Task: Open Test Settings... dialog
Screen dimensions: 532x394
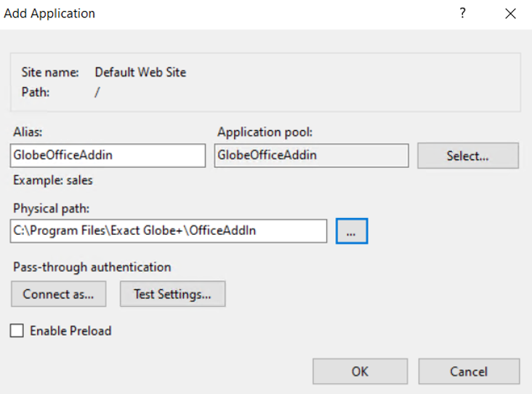Action: click(x=172, y=294)
